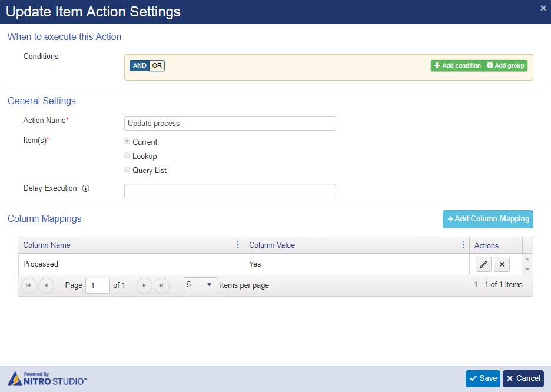This screenshot has height=392, width=551.
Task: Jump to last page of mappings
Action: (x=161, y=285)
